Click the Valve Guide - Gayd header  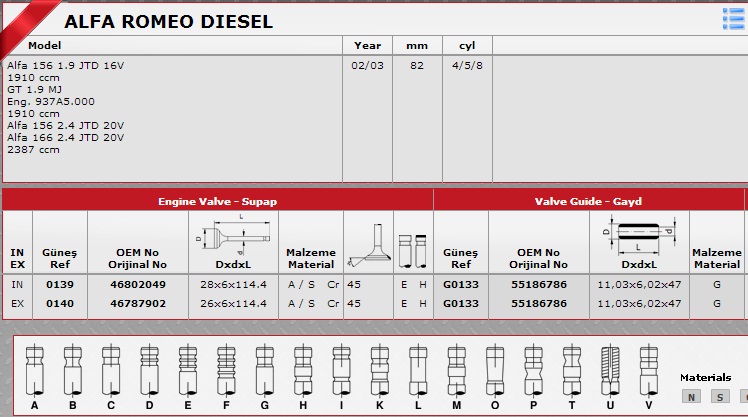(588, 201)
